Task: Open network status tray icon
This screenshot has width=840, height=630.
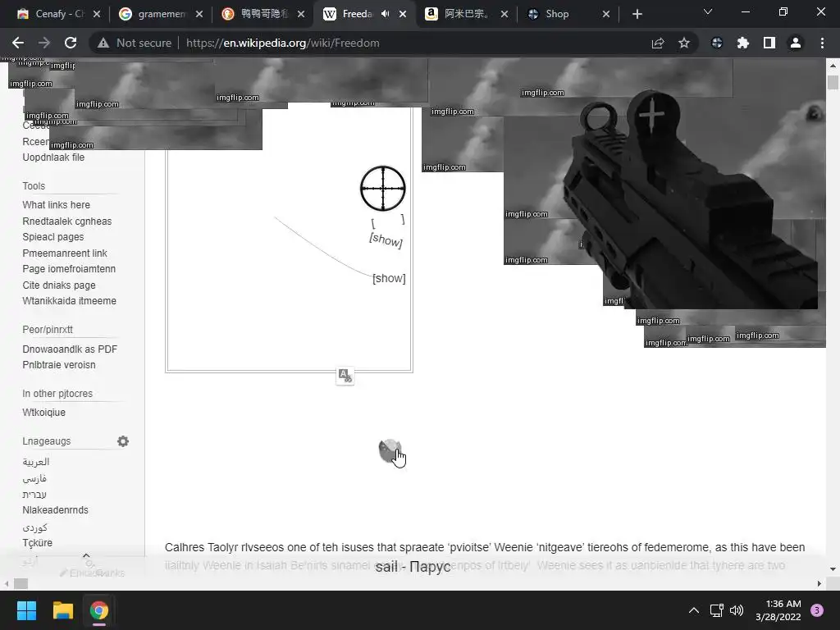Action: pos(716,610)
